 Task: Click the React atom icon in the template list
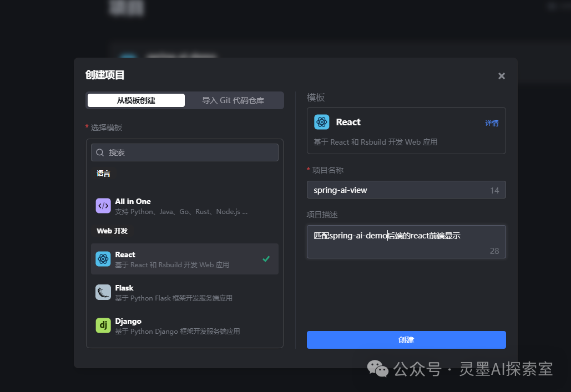pos(103,259)
